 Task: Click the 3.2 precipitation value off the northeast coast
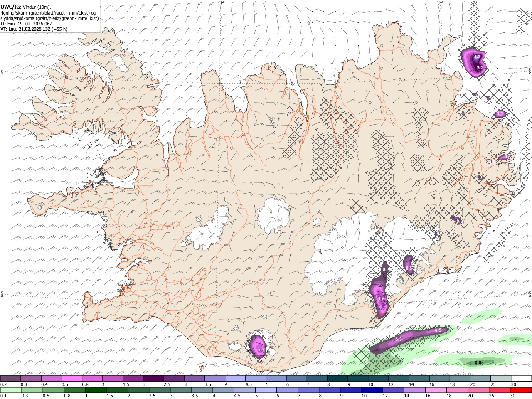point(480,68)
